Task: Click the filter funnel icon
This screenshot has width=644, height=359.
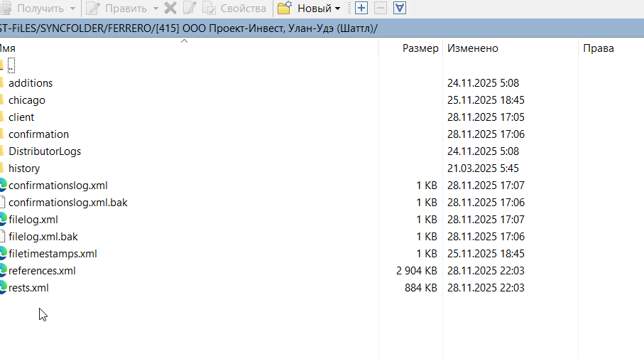Action: pyautogui.click(x=400, y=8)
